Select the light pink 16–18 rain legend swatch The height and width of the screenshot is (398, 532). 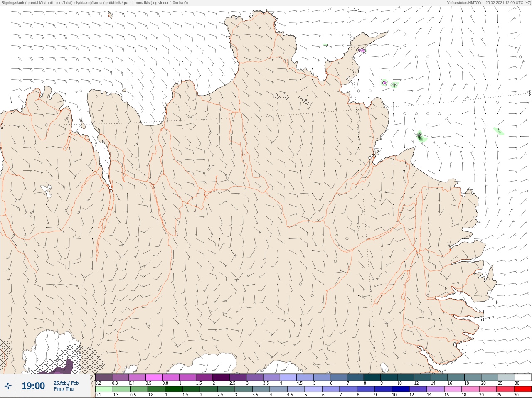[453, 389]
